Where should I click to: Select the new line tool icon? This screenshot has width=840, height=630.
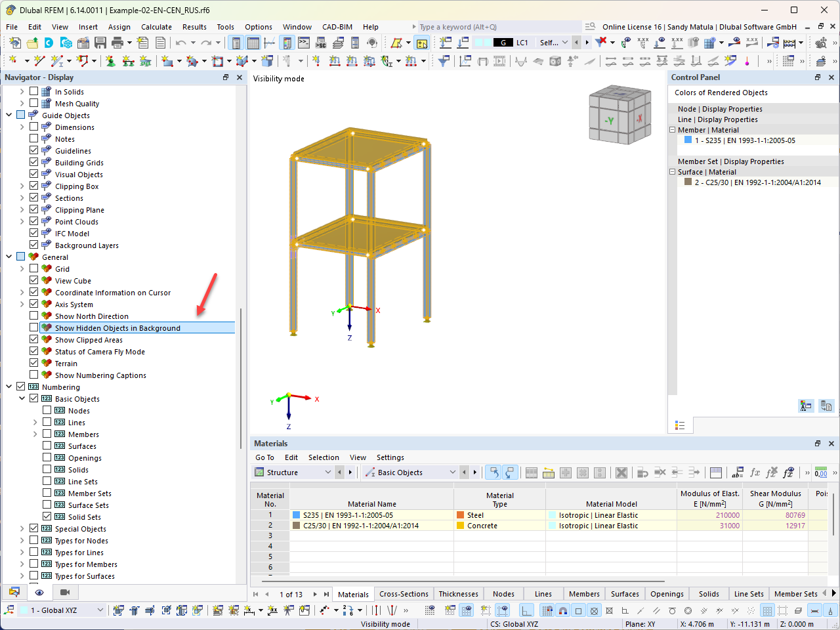tap(39, 61)
